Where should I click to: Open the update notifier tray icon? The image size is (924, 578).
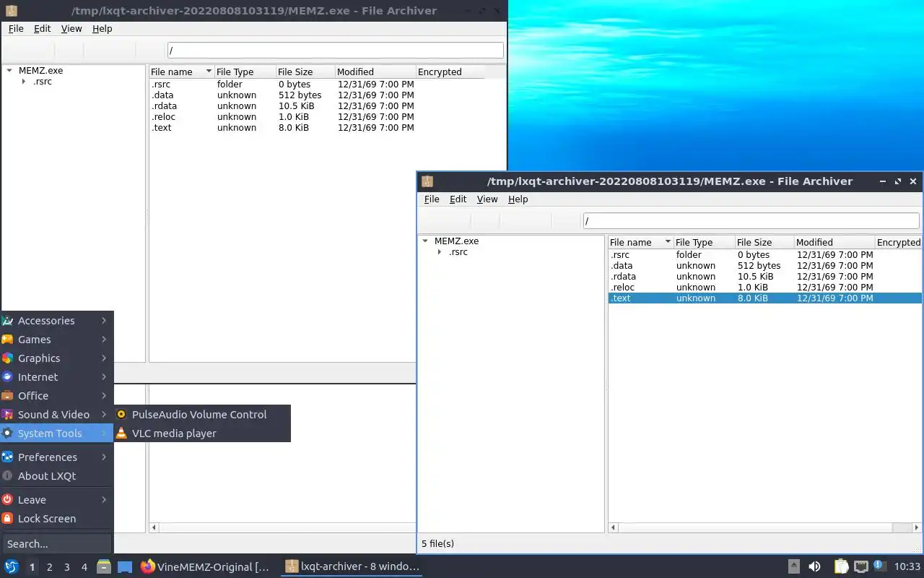879,566
